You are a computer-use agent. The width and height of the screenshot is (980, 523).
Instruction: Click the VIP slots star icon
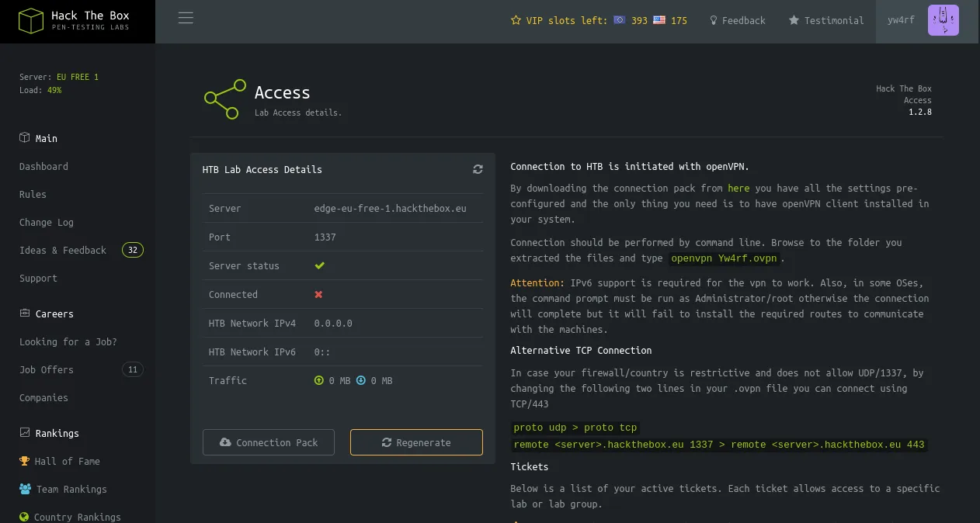point(516,21)
